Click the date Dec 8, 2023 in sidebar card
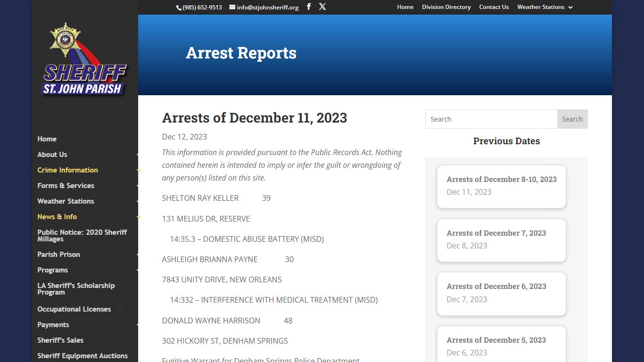This screenshot has height=362, width=644. 467,246
